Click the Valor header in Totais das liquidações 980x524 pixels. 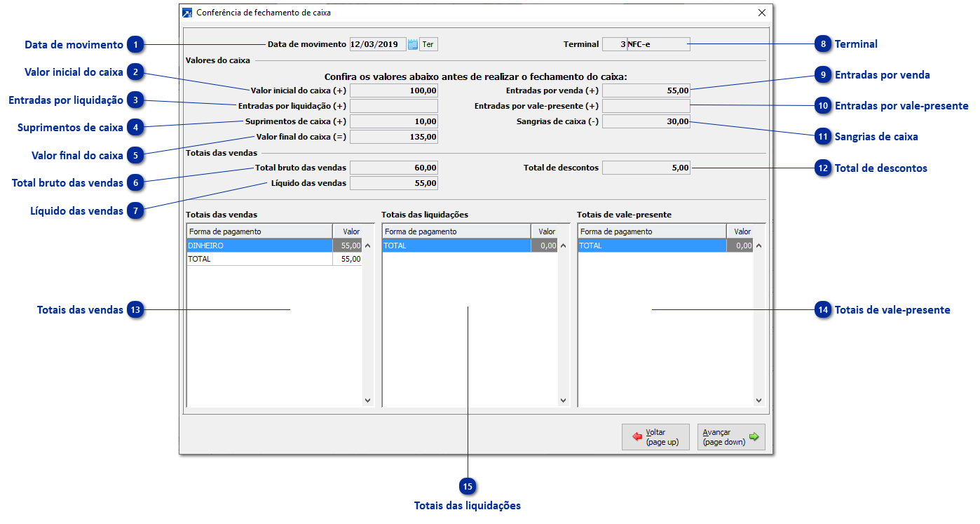click(545, 231)
